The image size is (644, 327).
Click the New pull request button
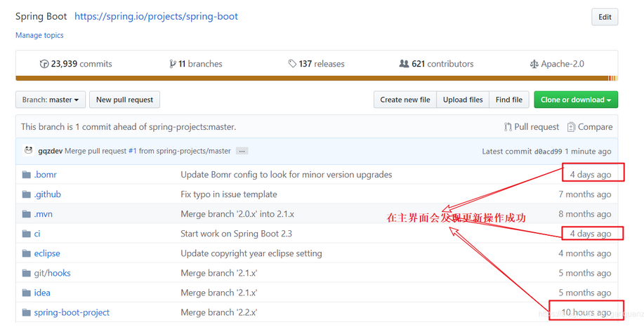pos(124,100)
